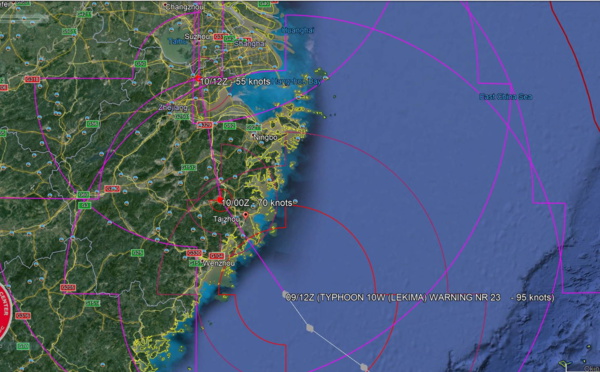600x372 pixels.
Task: Click the red G205 road shield
Action: [68, 287]
